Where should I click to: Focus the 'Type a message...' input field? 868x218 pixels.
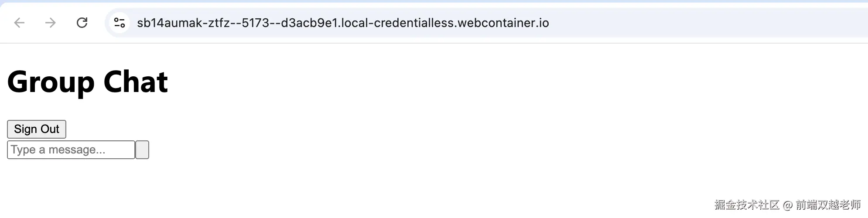point(71,150)
